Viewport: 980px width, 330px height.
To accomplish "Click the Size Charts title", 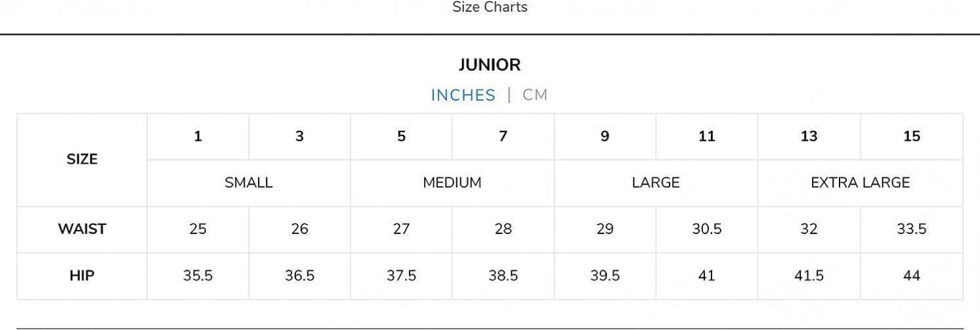I will (x=490, y=7).
